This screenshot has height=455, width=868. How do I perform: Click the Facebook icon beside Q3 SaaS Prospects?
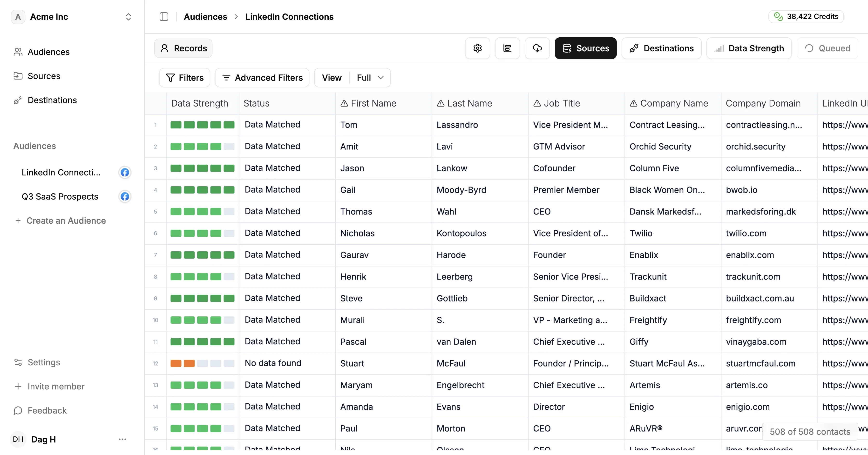click(x=125, y=196)
